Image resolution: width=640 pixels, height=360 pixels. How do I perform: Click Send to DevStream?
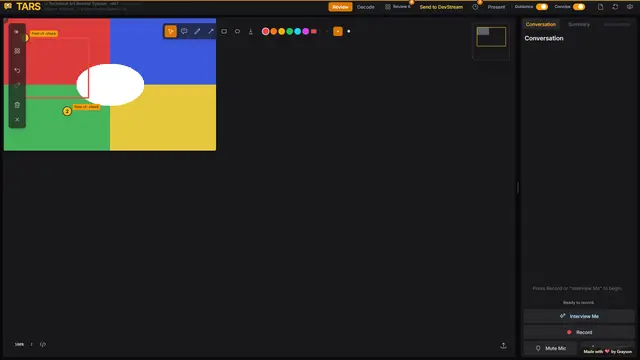[x=441, y=7]
